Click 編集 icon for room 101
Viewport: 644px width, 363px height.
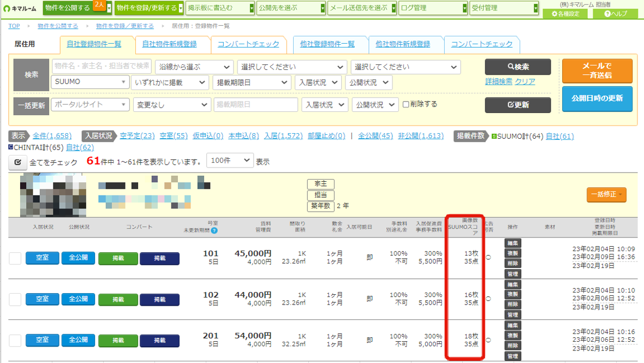click(512, 243)
